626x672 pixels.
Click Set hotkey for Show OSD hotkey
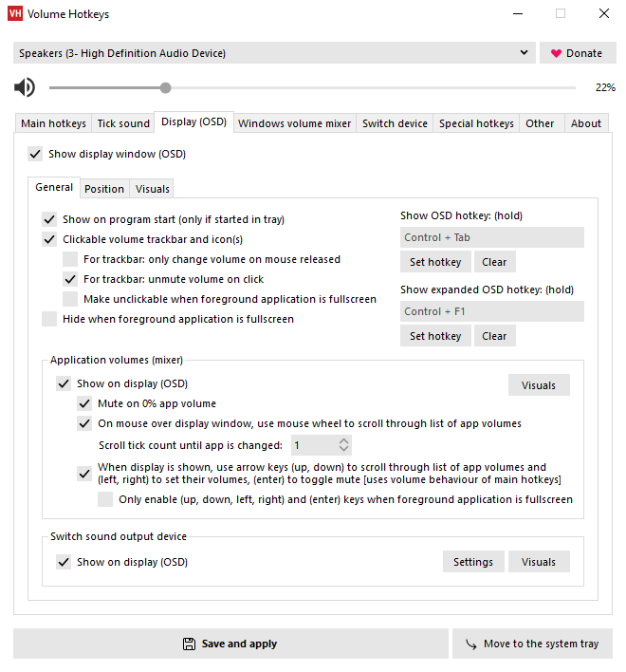435,262
